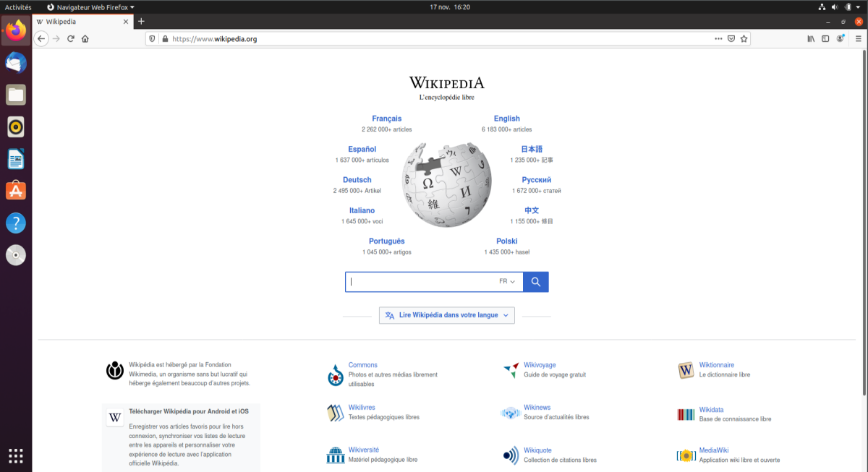Screen dimensions: 868x472
Task: Save page to Pocket
Action: 731,39
